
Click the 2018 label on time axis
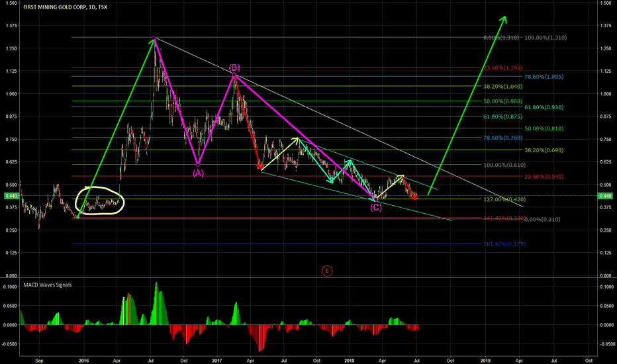pos(350,361)
